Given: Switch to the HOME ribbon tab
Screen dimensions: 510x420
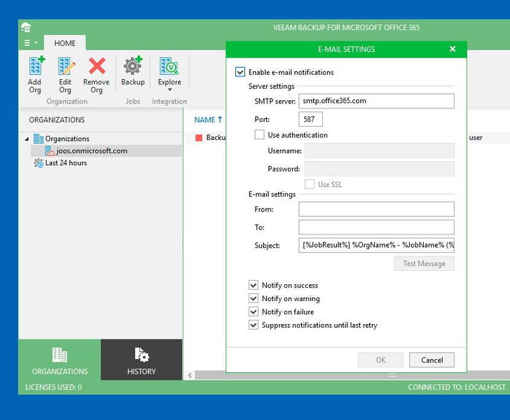Looking at the screenshot, I should pyautogui.click(x=64, y=43).
